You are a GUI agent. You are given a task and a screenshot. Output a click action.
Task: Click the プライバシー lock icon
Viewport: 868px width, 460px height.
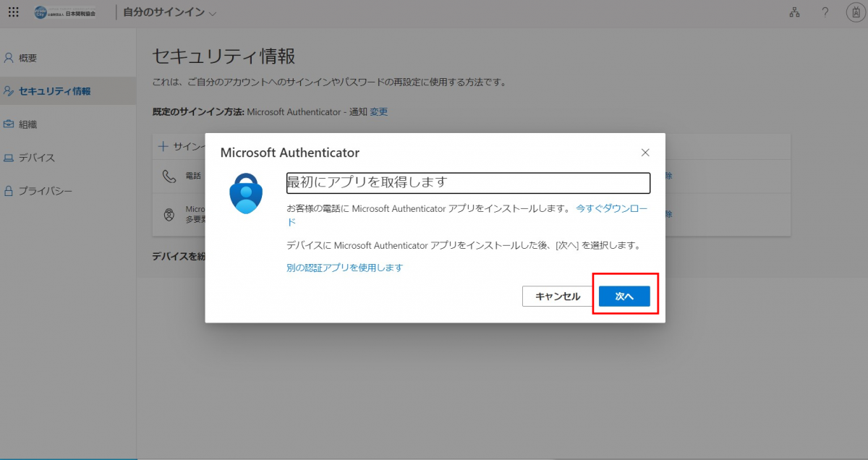pyautogui.click(x=9, y=191)
